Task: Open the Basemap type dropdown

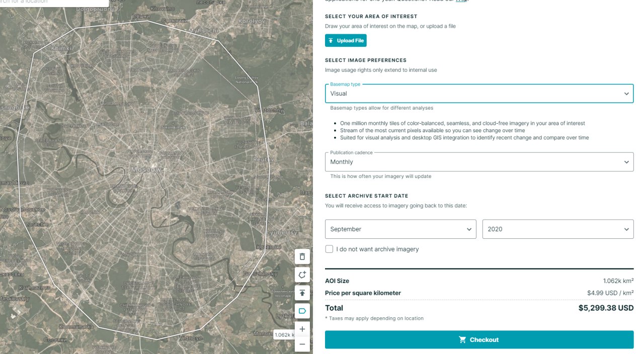Action: (479, 94)
